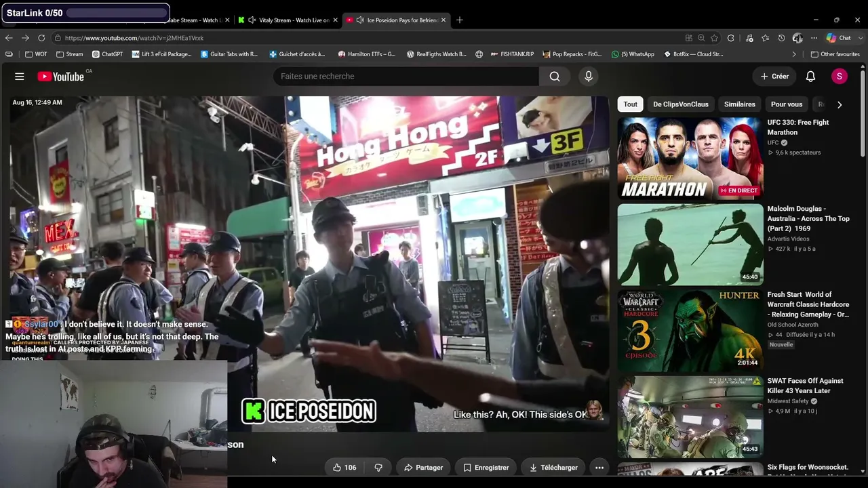Open SWAT Faces Off Against Killer title

[806, 386]
